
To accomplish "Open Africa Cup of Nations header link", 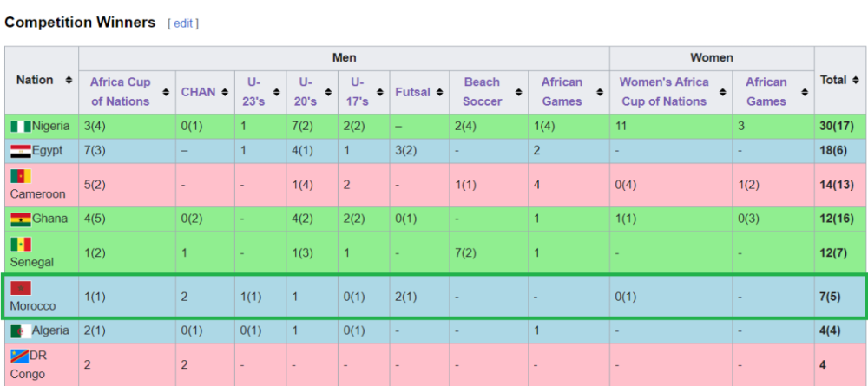I will click(120, 92).
